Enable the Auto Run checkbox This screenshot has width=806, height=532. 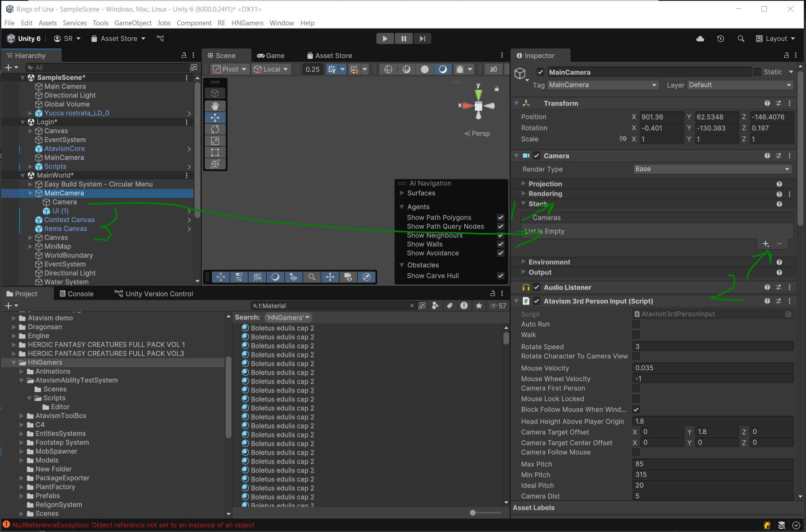pyautogui.click(x=636, y=324)
